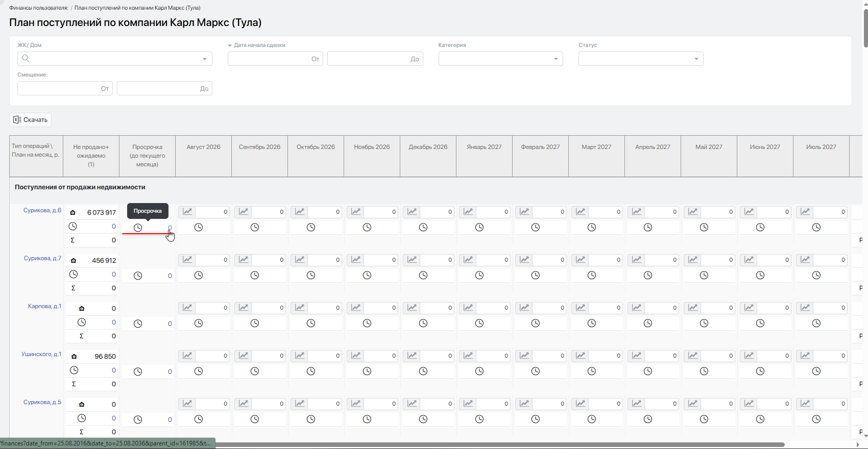Open the Сурикова, д.7 link
The image size is (868, 449).
point(42,258)
